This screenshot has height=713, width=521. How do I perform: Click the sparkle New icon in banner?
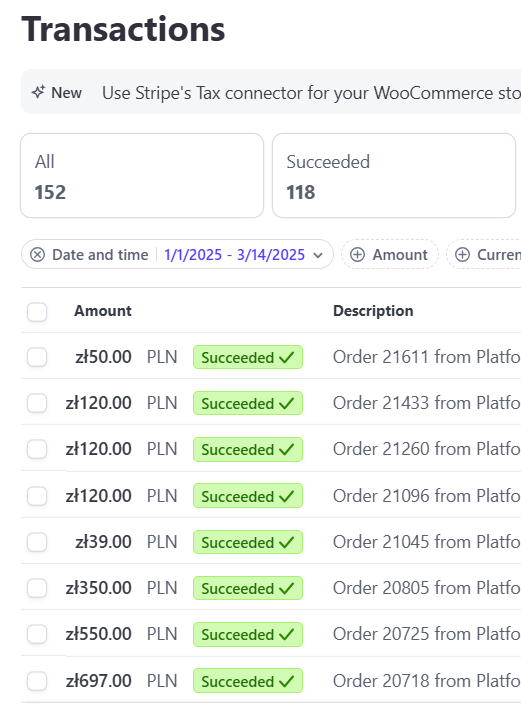coord(38,92)
